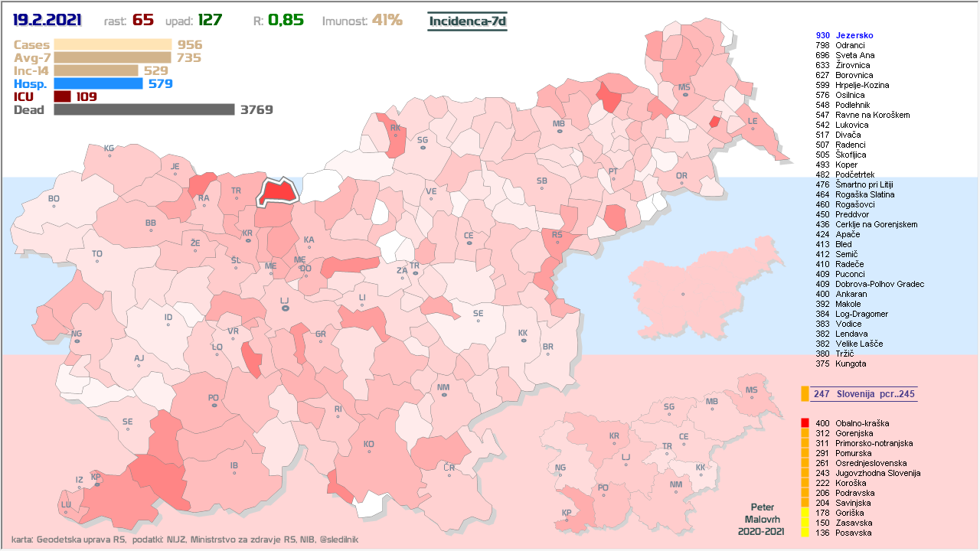Click the red swatch beside Obalno-kraška
Viewport: 980px width, 551px height.
pos(805,423)
